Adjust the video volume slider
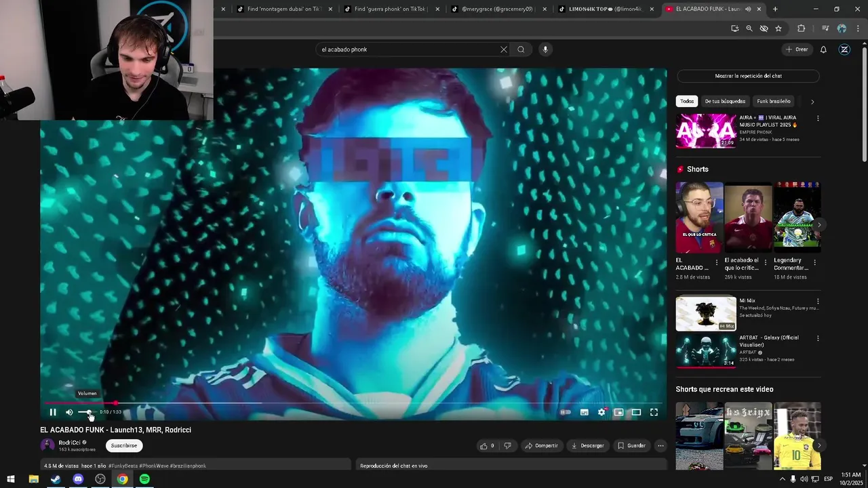 click(86, 412)
